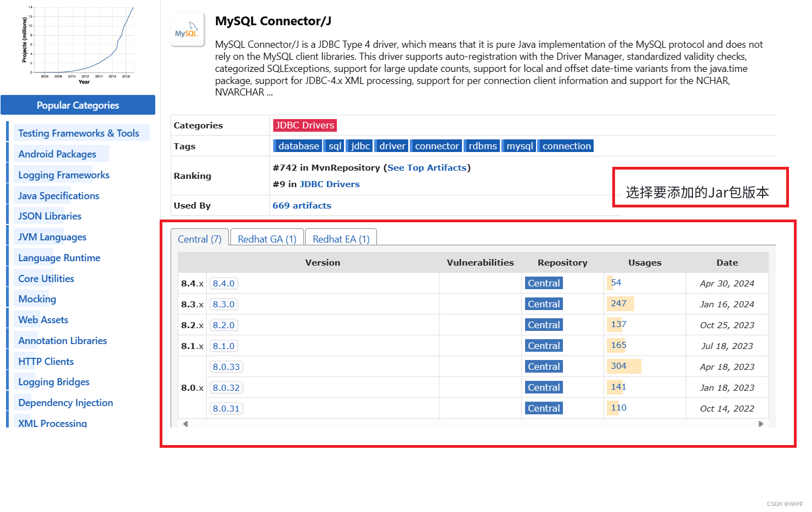Open Logging Frameworks category
Screen dimensions: 812x512
click(x=64, y=175)
